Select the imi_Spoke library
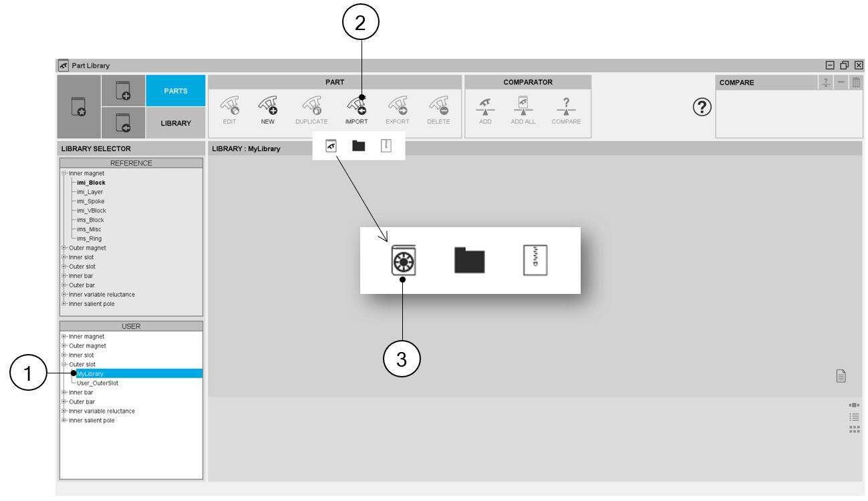868x501 pixels. tap(90, 201)
